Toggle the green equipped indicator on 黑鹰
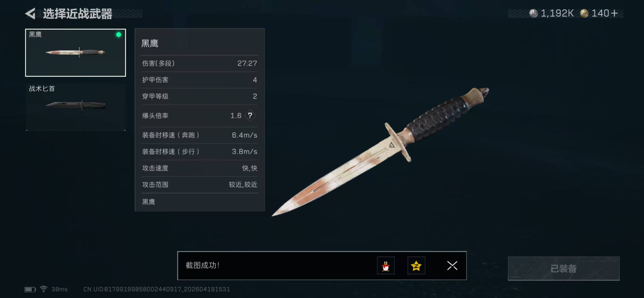 click(x=119, y=34)
